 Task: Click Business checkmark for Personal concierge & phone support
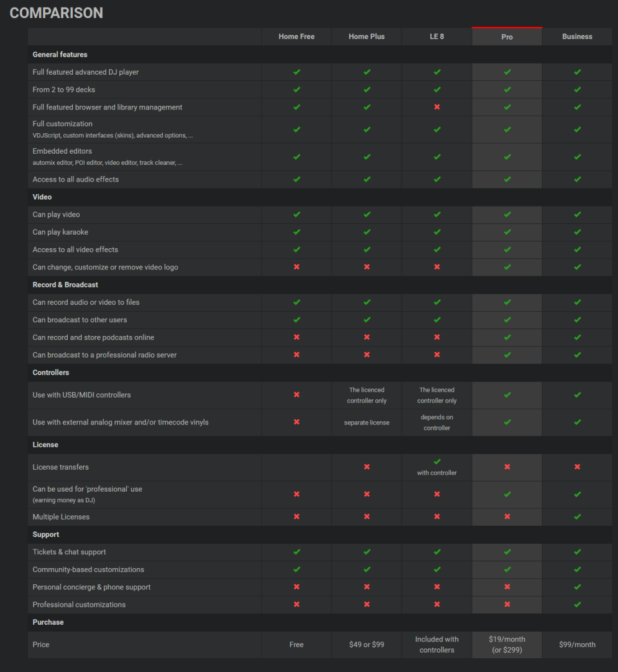click(578, 587)
